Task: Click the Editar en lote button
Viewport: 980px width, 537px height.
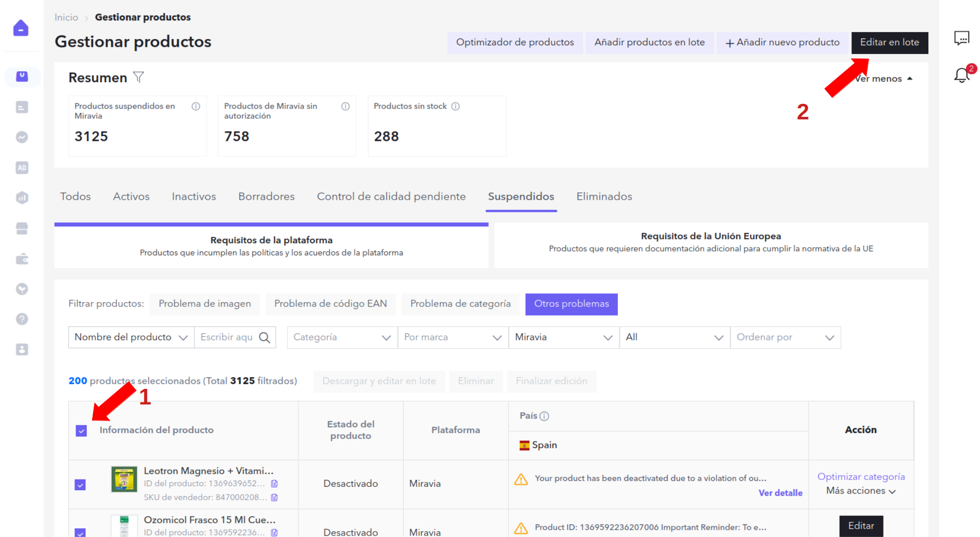Action: [890, 42]
